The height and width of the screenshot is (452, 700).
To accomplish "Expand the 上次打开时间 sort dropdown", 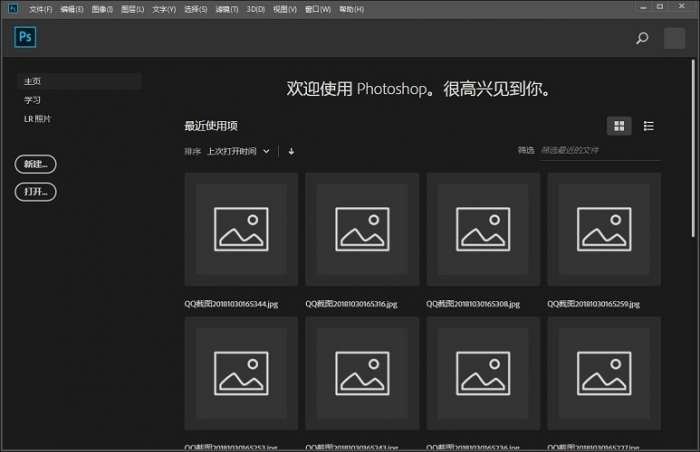I will (238, 151).
